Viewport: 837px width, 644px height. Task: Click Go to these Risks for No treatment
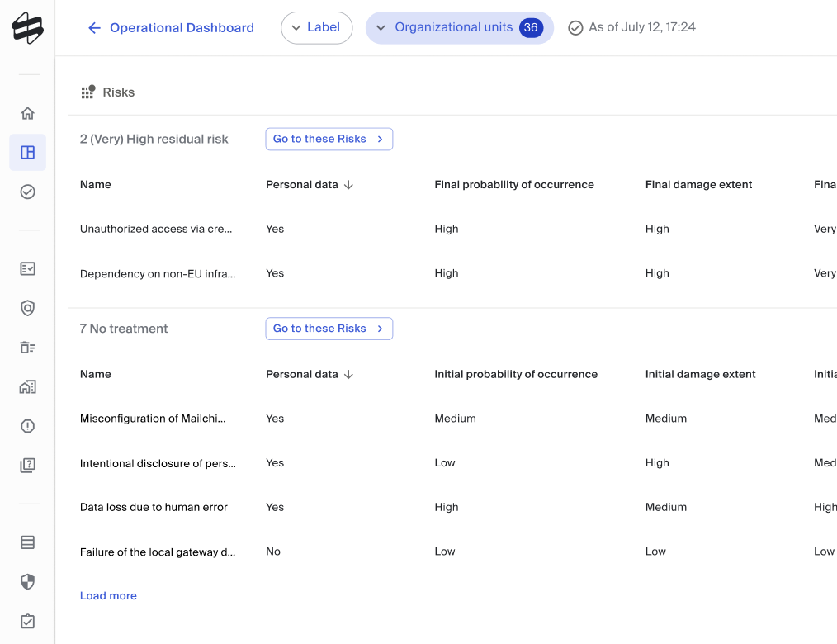pos(329,329)
